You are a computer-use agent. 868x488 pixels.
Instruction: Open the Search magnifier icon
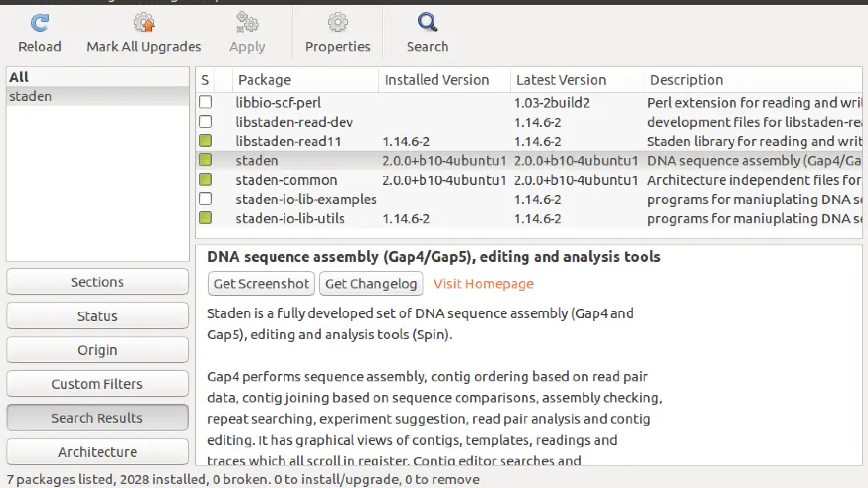click(427, 22)
